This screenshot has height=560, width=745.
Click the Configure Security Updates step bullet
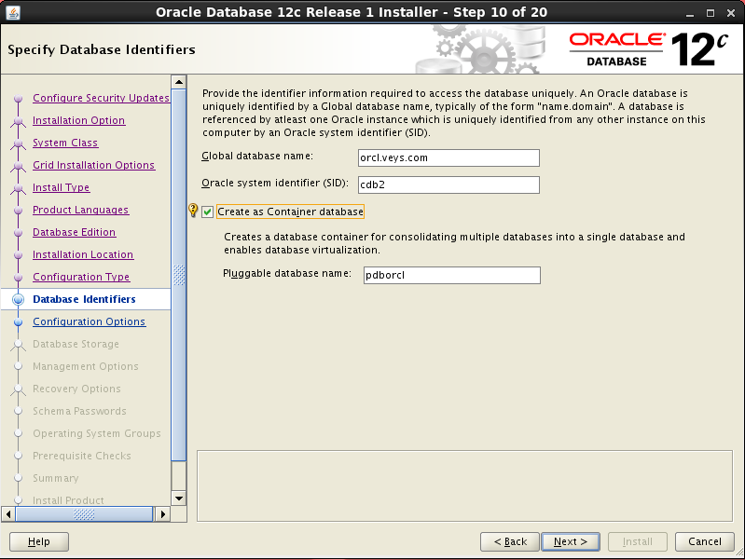pos(18,99)
